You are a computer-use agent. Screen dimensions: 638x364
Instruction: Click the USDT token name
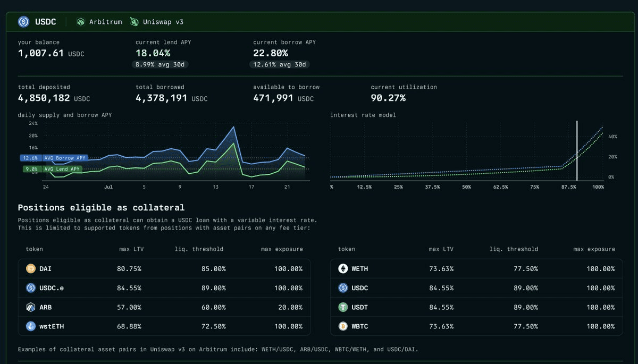pos(360,307)
